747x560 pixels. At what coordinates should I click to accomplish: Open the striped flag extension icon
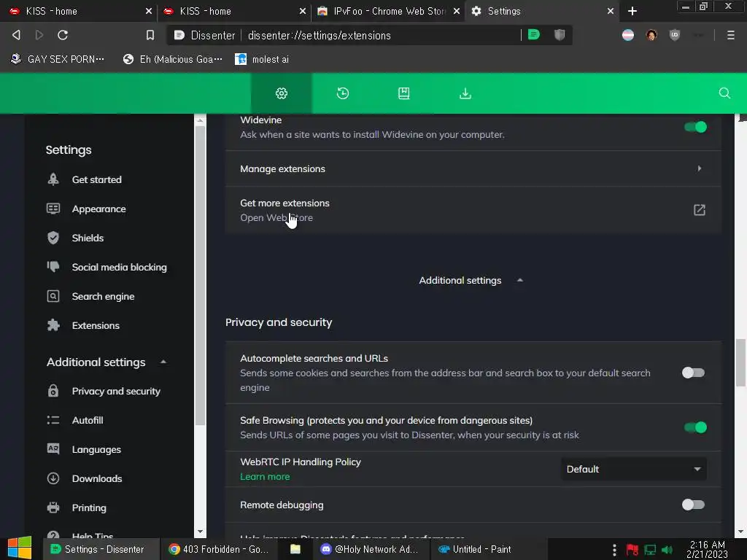[x=628, y=35]
